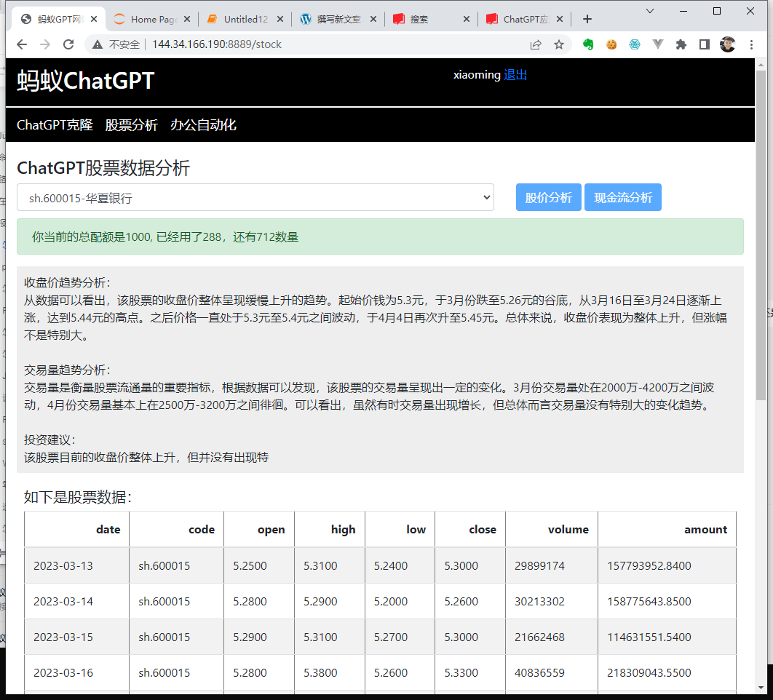The height and width of the screenshot is (700, 773).
Task: Close the ChatGPT应 tab
Action: click(560, 19)
